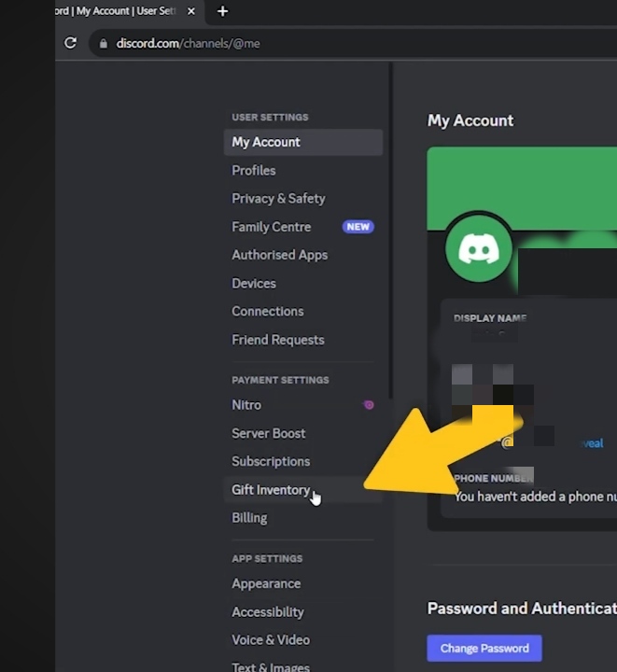This screenshot has height=672, width=617.
Task: Open Billing settings
Action: [303, 518]
